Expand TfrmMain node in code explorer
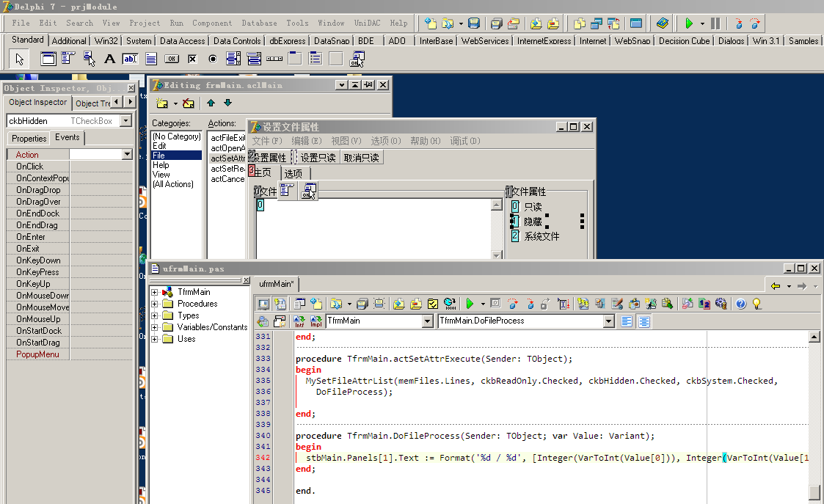This screenshot has height=504, width=824. click(x=155, y=292)
